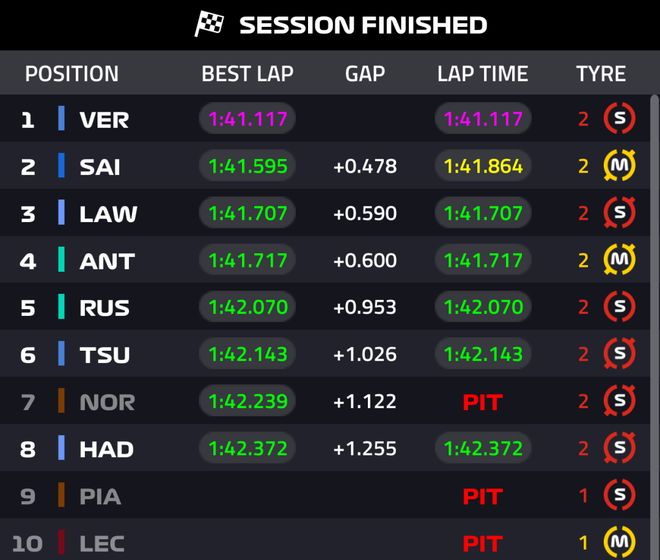This screenshot has width=660, height=560.
Task: Click the +0.953 gap for RUS
Action: click(365, 307)
